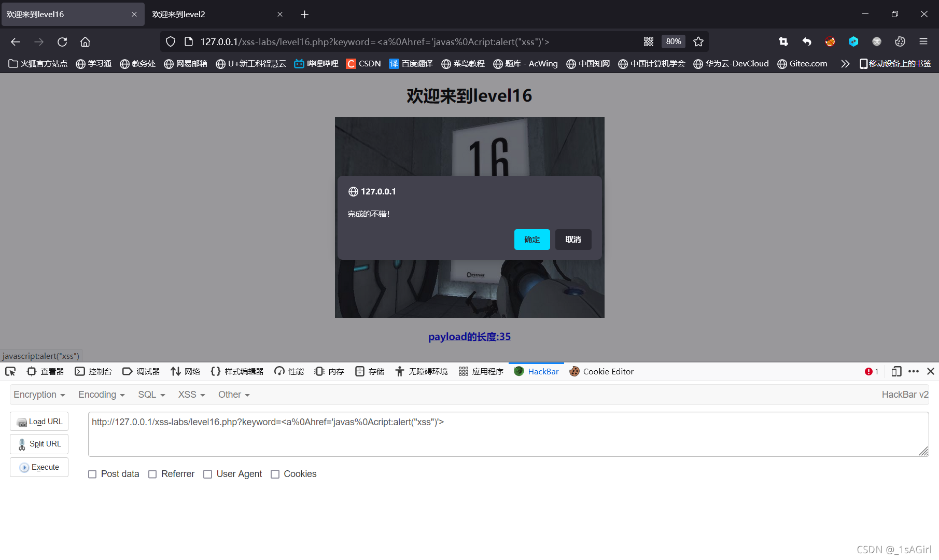
Task: Open the Encryption dropdown
Action: pos(39,395)
